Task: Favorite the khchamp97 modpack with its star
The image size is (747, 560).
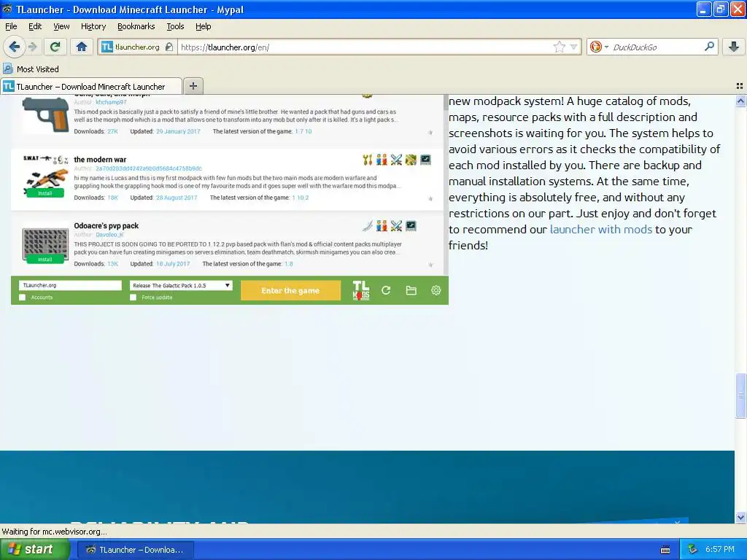Action: click(x=430, y=133)
